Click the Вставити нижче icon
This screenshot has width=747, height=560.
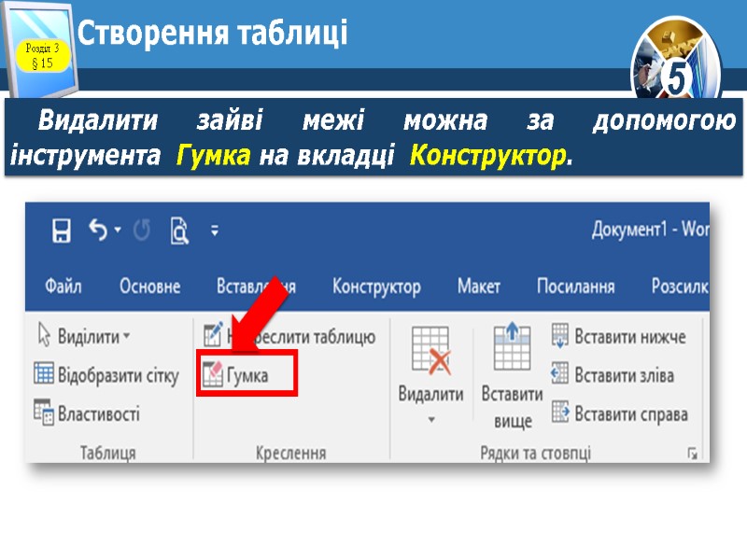(558, 335)
